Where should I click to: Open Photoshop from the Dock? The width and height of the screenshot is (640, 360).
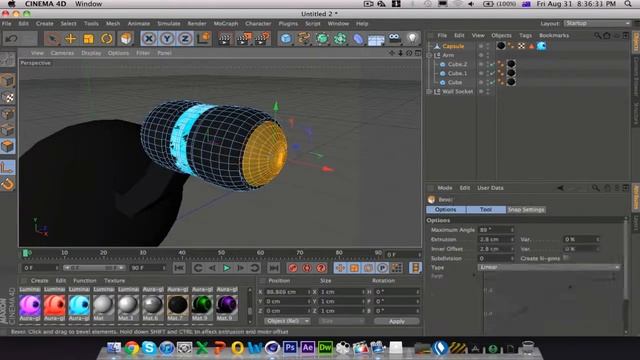click(290, 348)
